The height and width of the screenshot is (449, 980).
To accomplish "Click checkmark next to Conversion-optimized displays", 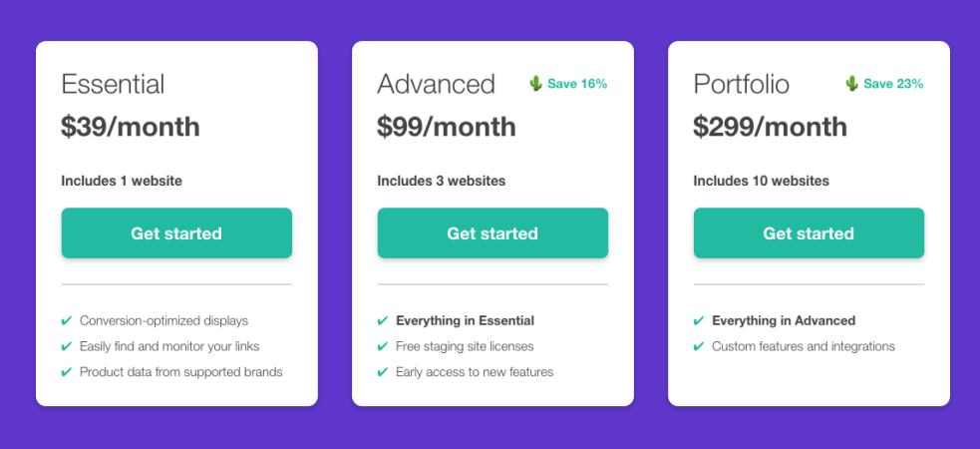I will (67, 321).
